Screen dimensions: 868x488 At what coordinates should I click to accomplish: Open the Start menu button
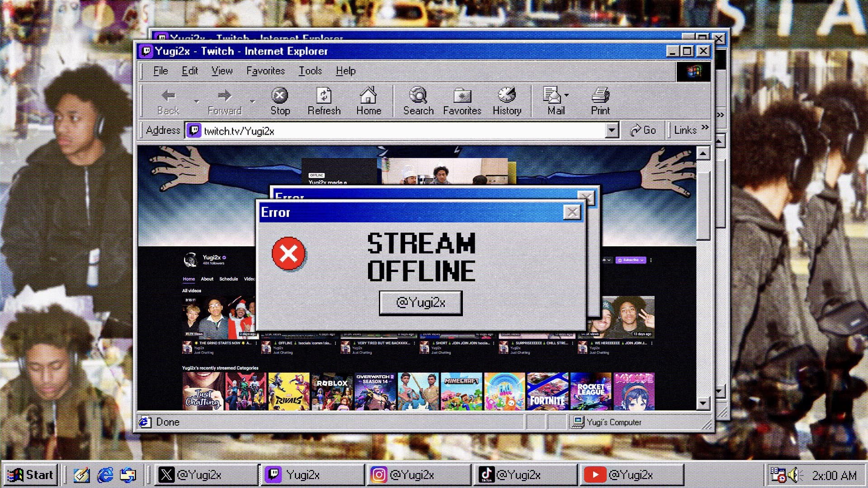pyautogui.click(x=31, y=475)
